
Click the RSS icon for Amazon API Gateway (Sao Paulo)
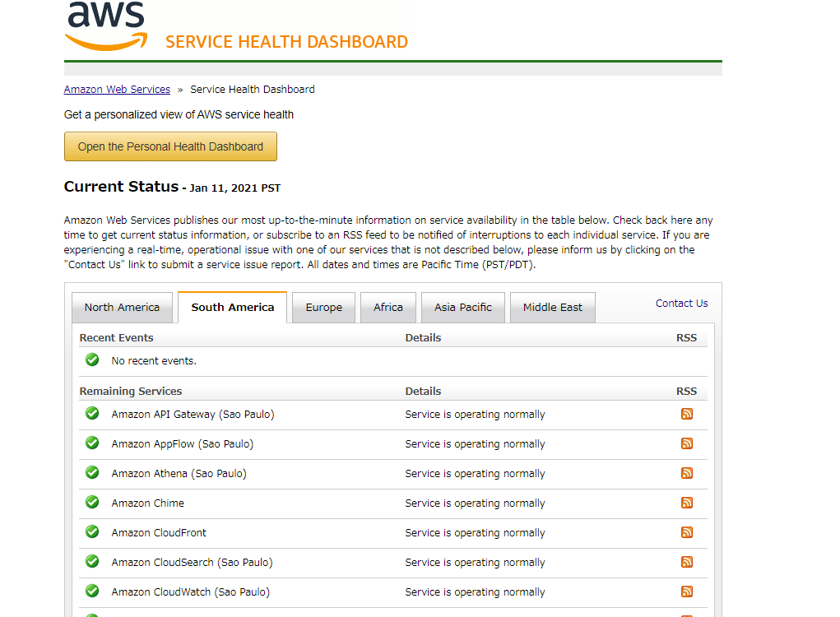(687, 414)
